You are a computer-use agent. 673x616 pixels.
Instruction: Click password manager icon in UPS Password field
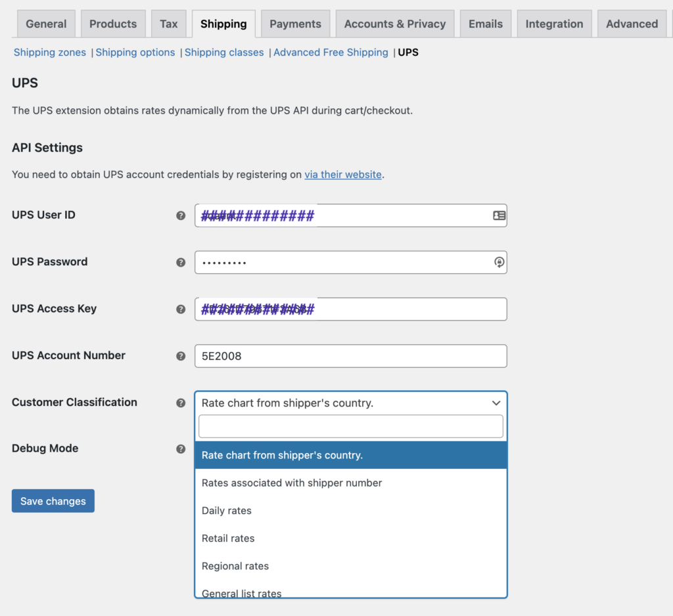click(499, 262)
